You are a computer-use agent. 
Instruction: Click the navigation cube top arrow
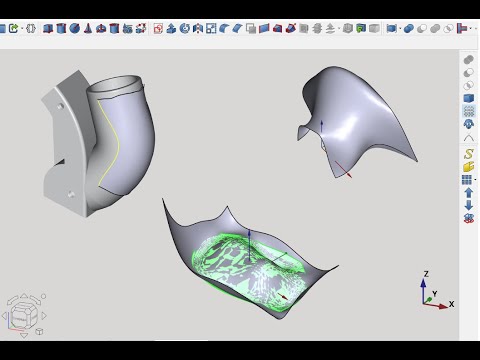pos(24,295)
